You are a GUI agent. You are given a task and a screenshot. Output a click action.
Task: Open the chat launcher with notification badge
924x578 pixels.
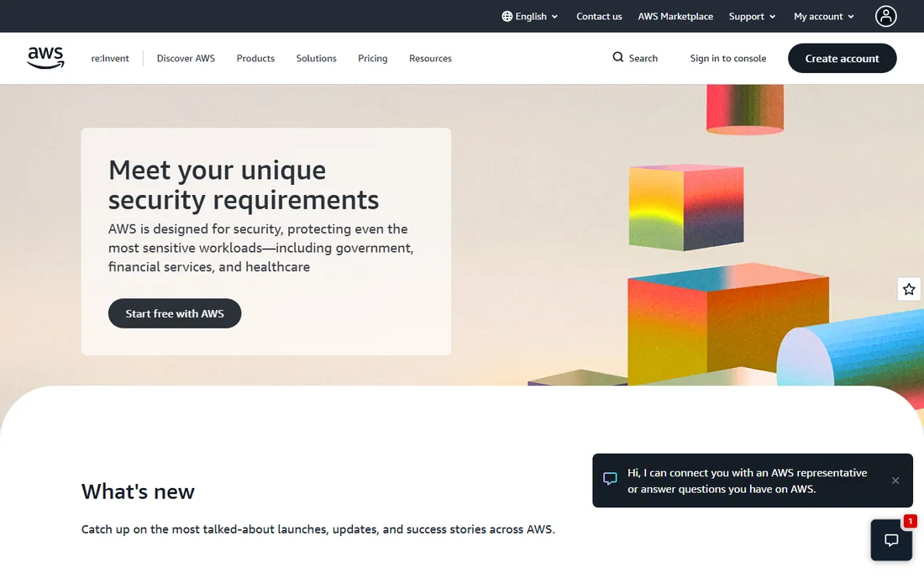[x=891, y=539]
